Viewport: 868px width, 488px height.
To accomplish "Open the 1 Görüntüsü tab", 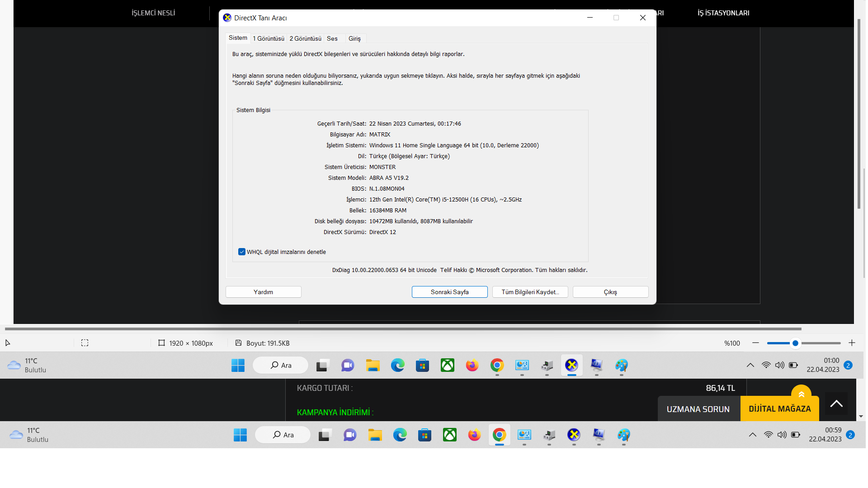I will tap(269, 39).
